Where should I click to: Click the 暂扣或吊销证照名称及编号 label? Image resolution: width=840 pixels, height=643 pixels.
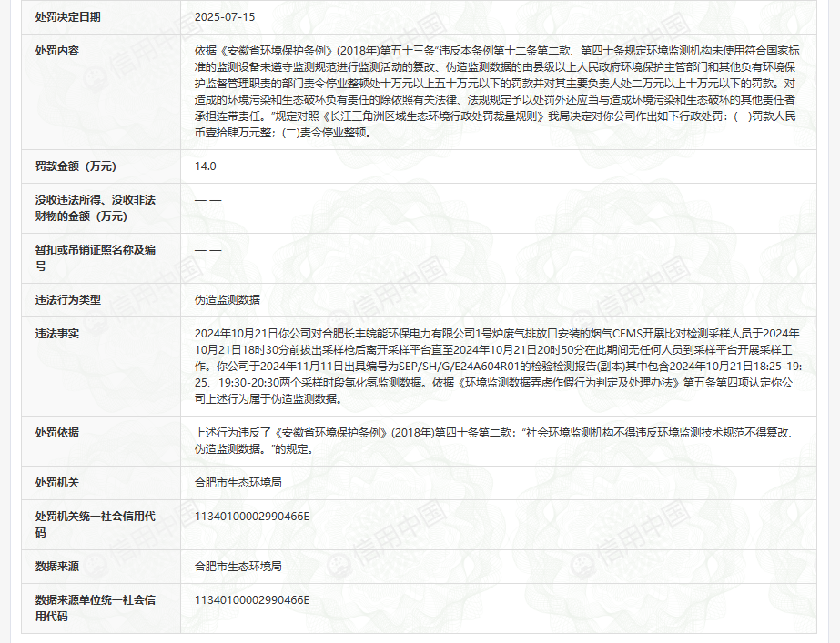(x=95, y=257)
